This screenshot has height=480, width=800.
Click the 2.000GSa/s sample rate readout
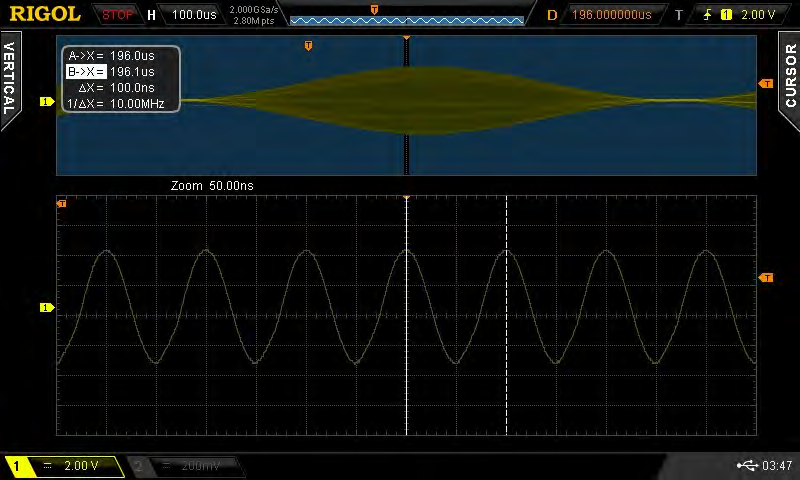click(x=254, y=10)
